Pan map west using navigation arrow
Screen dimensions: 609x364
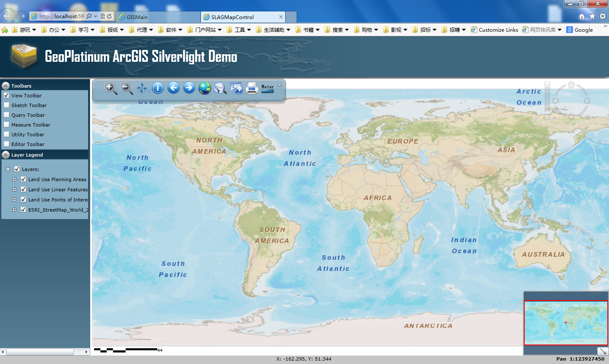pyautogui.click(x=555, y=101)
